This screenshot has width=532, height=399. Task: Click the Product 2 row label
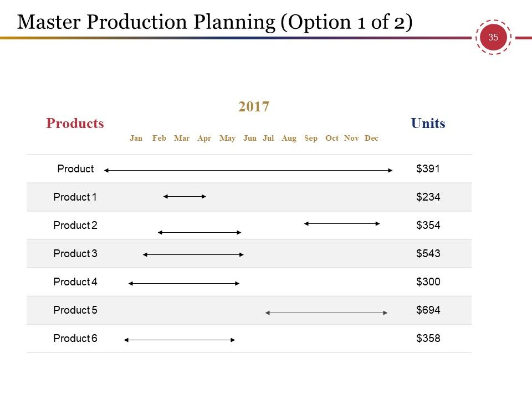(75, 226)
